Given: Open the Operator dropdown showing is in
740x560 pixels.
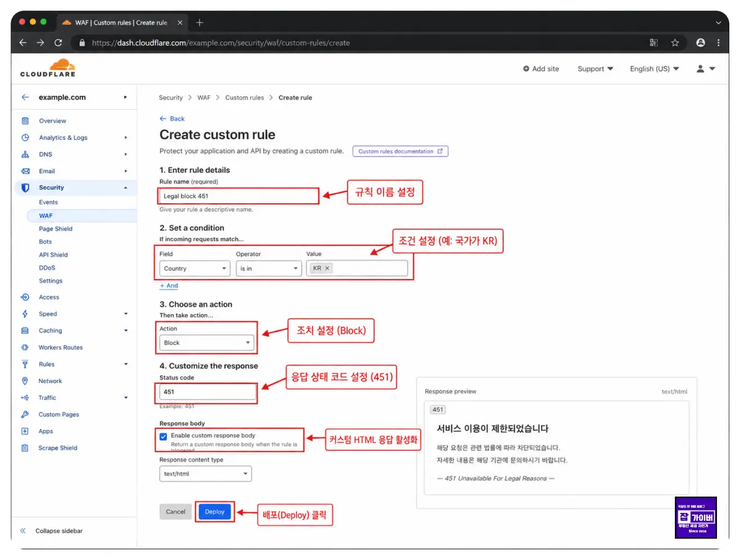Looking at the screenshot, I should pyautogui.click(x=269, y=269).
